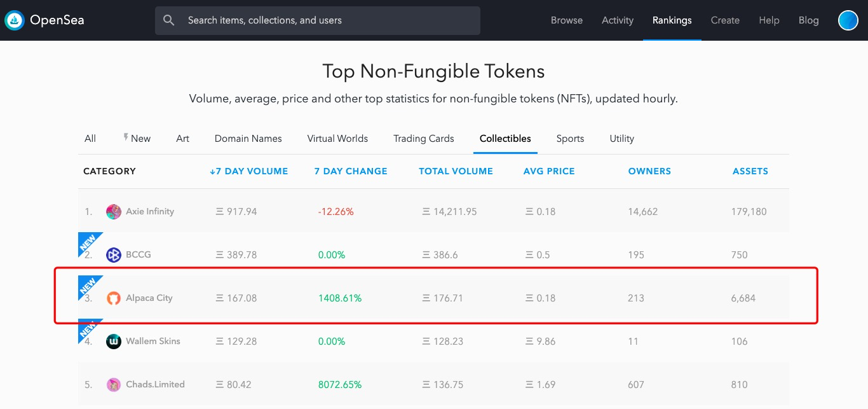Sort by Assets column
Image resolution: width=868 pixels, height=409 pixels.
[x=750, y=171]
